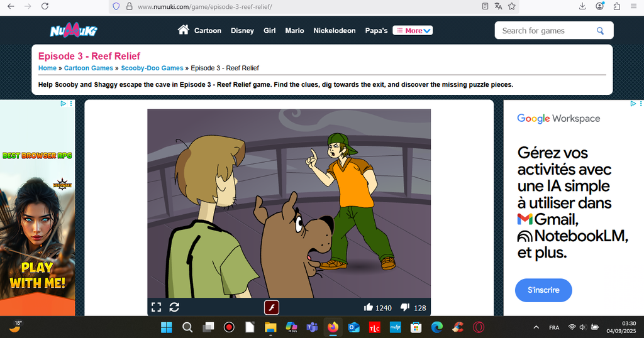Viewport: 644px width, 338px height.
Task: Select the Mario menu item
Action: (294, 31)
